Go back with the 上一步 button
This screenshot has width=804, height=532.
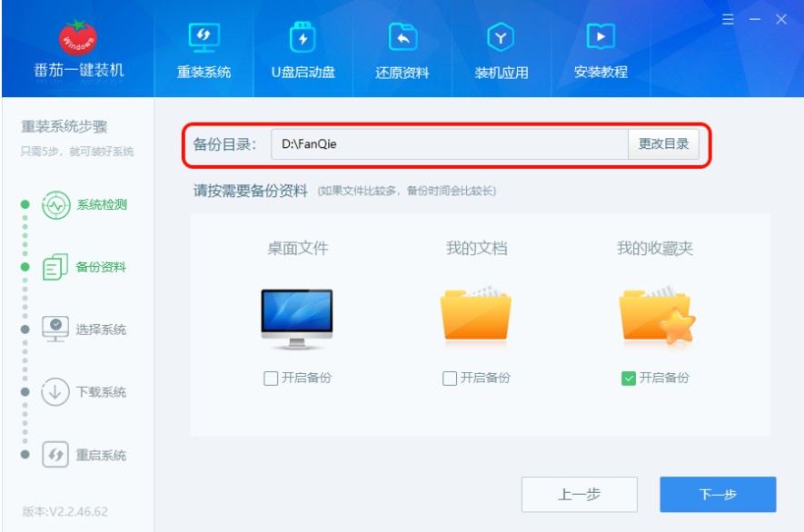(580, 495)
